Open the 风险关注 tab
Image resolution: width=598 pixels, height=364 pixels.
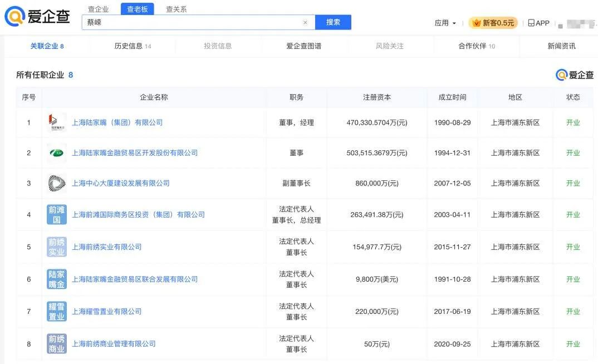tap(390, 46)
